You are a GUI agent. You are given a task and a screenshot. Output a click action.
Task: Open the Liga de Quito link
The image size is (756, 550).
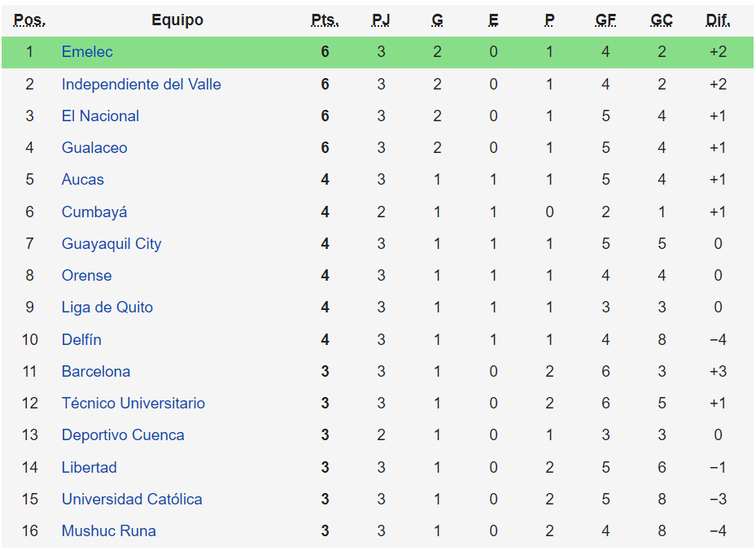coord(107,308)
